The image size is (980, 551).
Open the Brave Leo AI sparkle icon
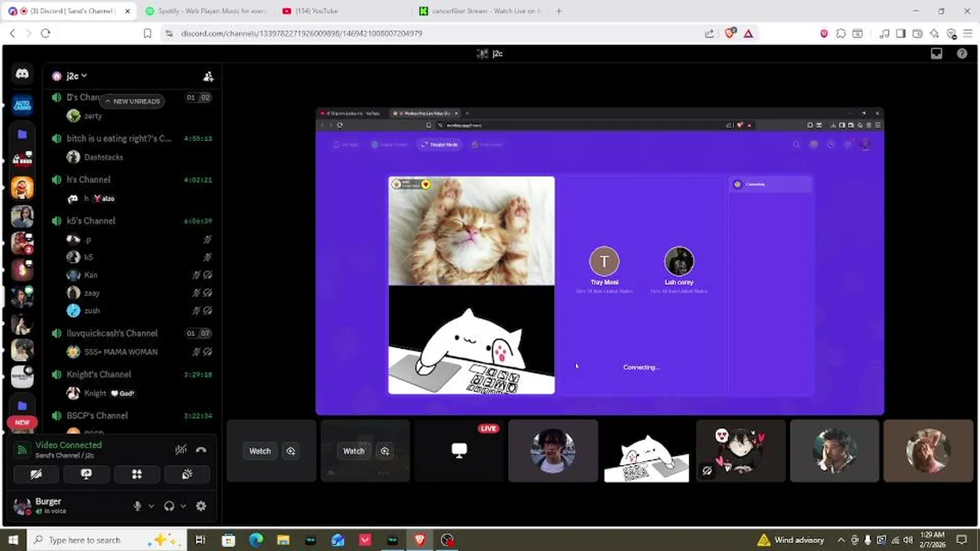point(934,34)
